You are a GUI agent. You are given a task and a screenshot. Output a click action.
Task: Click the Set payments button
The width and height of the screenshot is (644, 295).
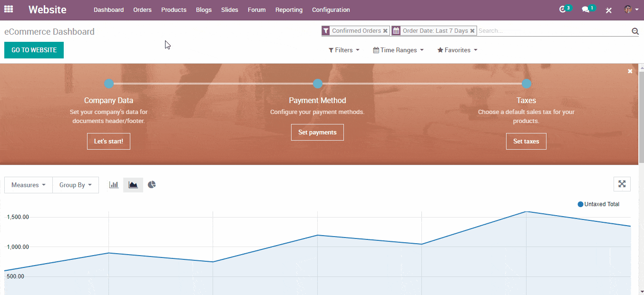click(317, 133)
